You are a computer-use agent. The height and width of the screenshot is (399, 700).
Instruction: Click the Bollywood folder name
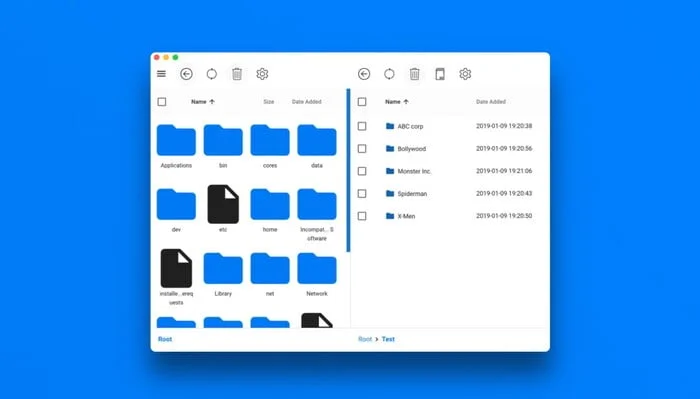[412, 149]
